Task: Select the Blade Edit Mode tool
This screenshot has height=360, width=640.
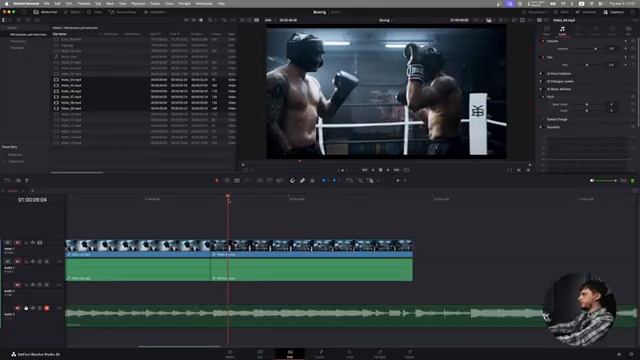Action: (247, 180)
